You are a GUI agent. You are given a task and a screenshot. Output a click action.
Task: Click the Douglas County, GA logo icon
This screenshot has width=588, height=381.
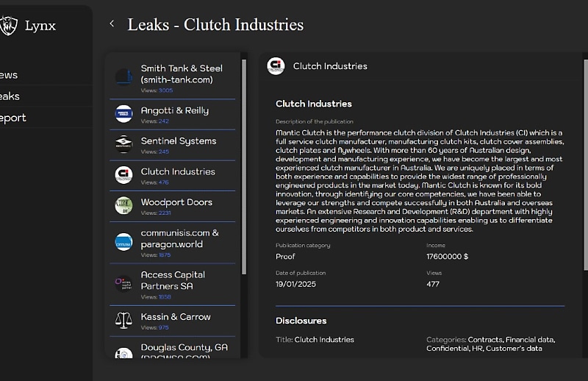tap(123, 353)
